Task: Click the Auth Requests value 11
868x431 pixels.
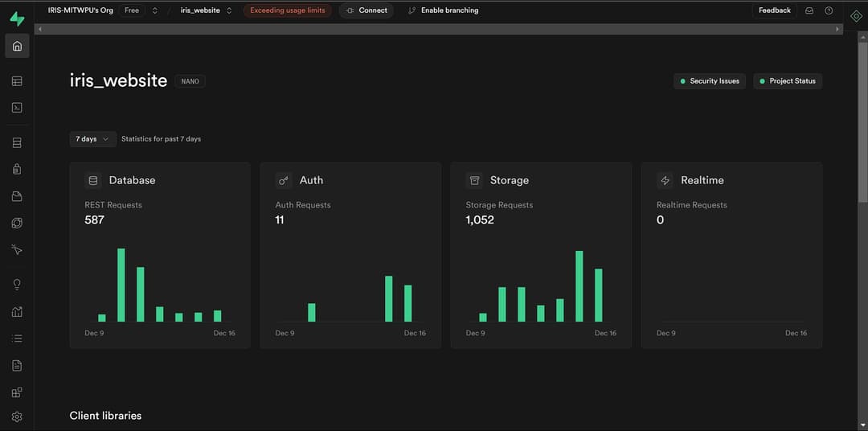Action: (x=280, y=220)
